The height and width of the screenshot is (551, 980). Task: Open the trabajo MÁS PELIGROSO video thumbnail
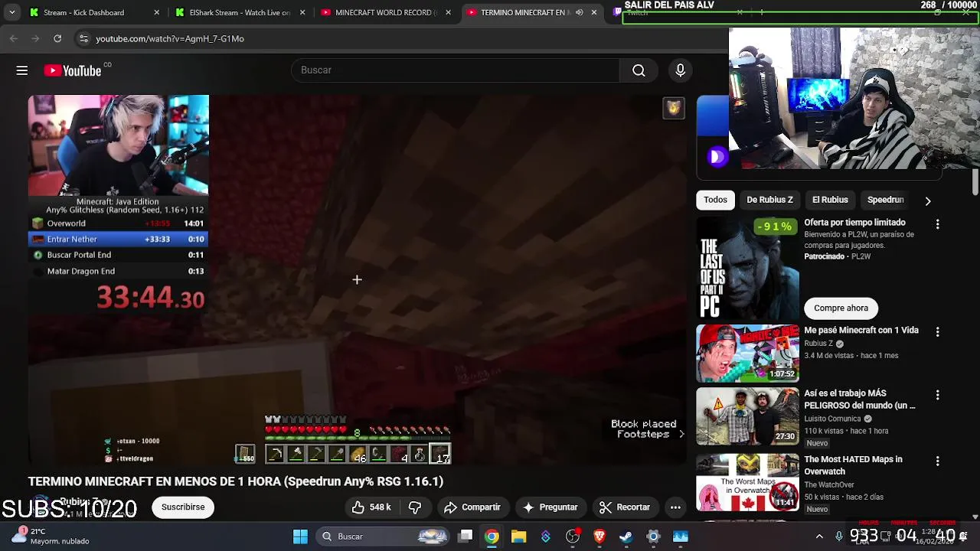pos(747,416)
